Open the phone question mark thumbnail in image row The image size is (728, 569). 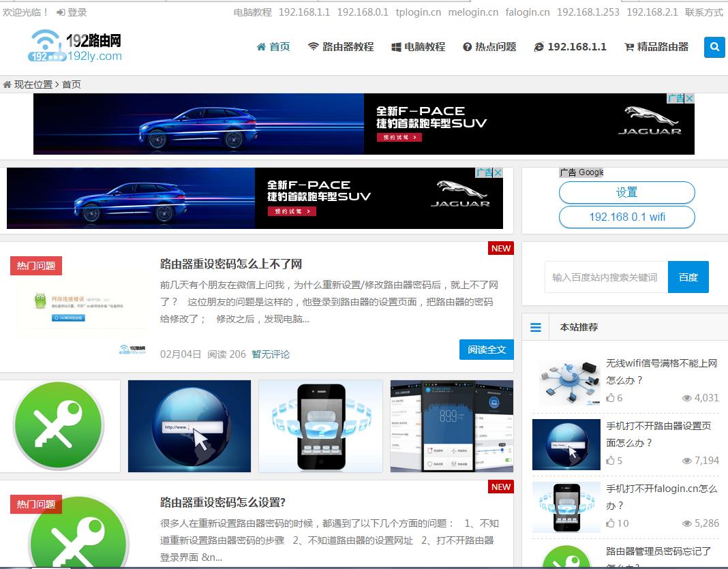tap(321, 426)
